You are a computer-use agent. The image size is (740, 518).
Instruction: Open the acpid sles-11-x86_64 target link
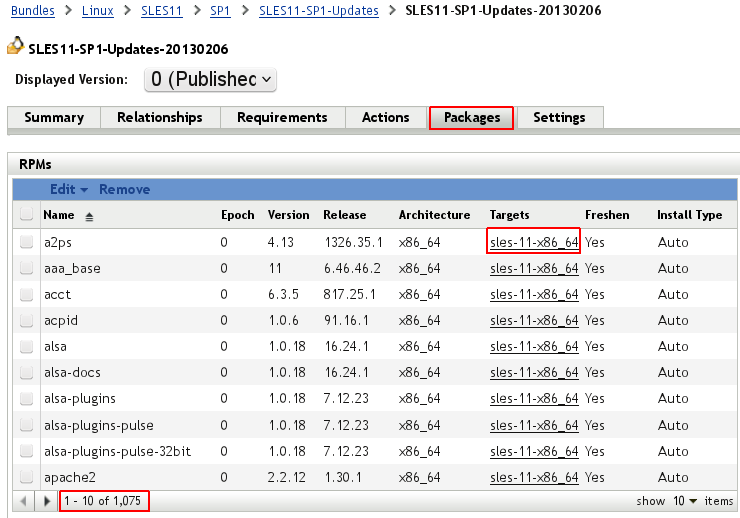(x=534, y=320)
